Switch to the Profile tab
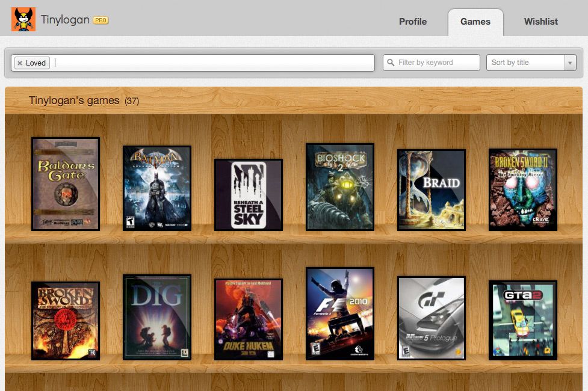The width and height of the screenshot is (588, 391). (412, 22)
